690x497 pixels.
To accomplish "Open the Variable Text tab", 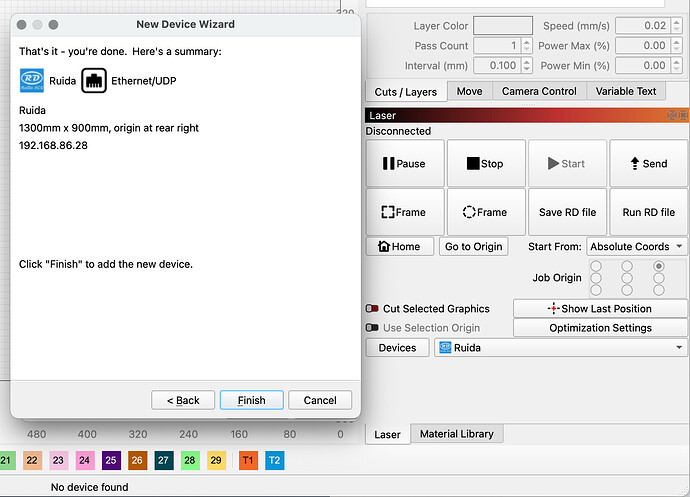I will coord(626,91).
